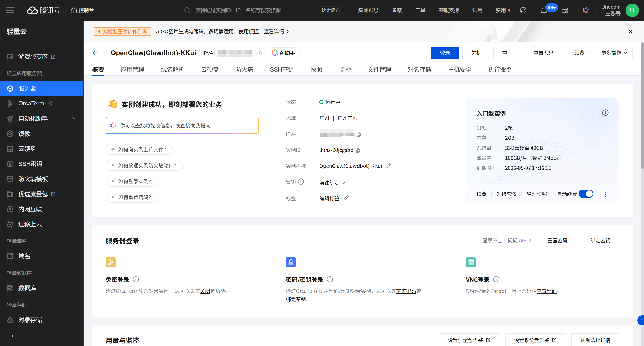Open the hamburger menu in top bar
This screenshot has height=346, width=644.
(x=10, y=10)
